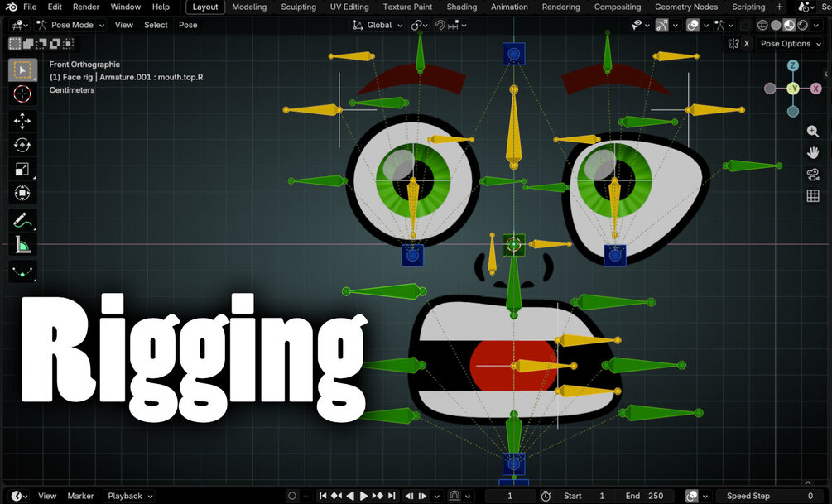Click the Blender logo menu icon
Image resolution: width=832 pixels, height=504 pixels.
coord(12,7)
